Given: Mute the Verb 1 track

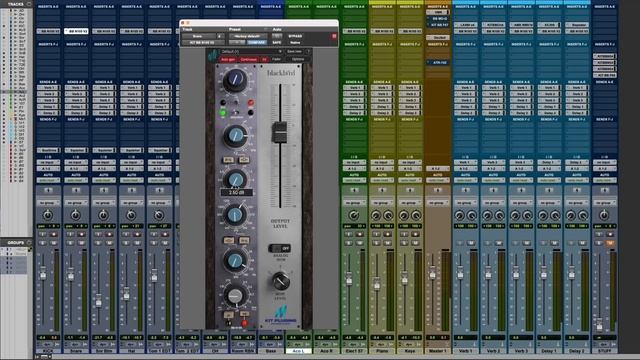Looking at the screenshot, I should [471, 243].
